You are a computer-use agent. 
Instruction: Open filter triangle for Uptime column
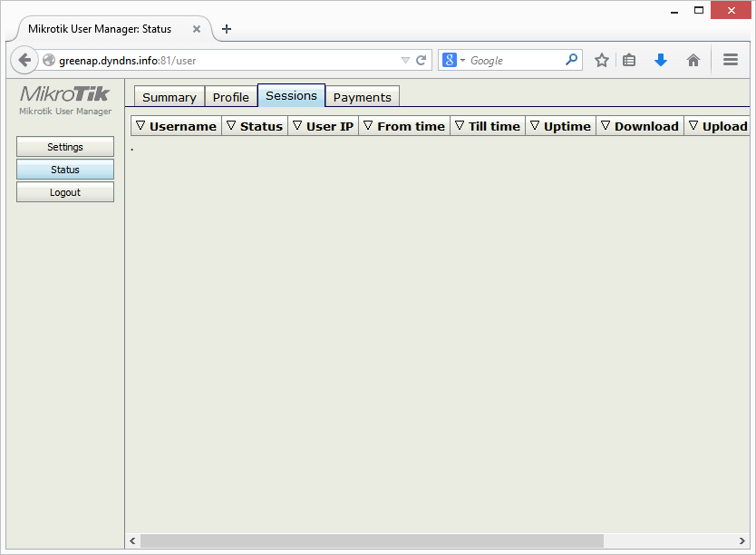[x=534, y=125]
